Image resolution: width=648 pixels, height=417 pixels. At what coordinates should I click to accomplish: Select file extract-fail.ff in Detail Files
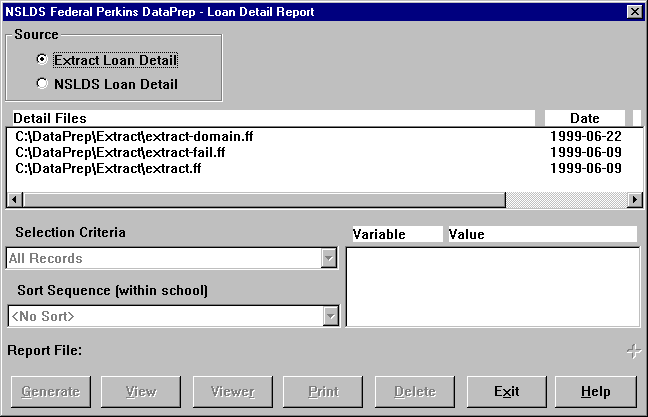[120, 152]
